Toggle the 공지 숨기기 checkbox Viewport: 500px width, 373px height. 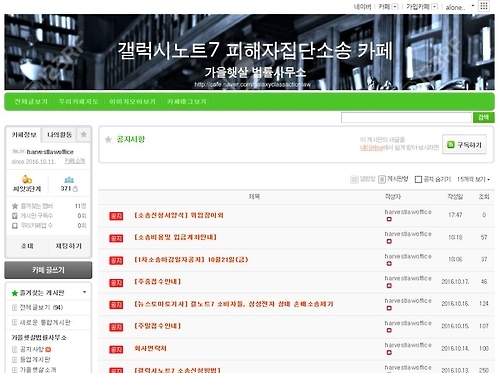click(418, 179)
